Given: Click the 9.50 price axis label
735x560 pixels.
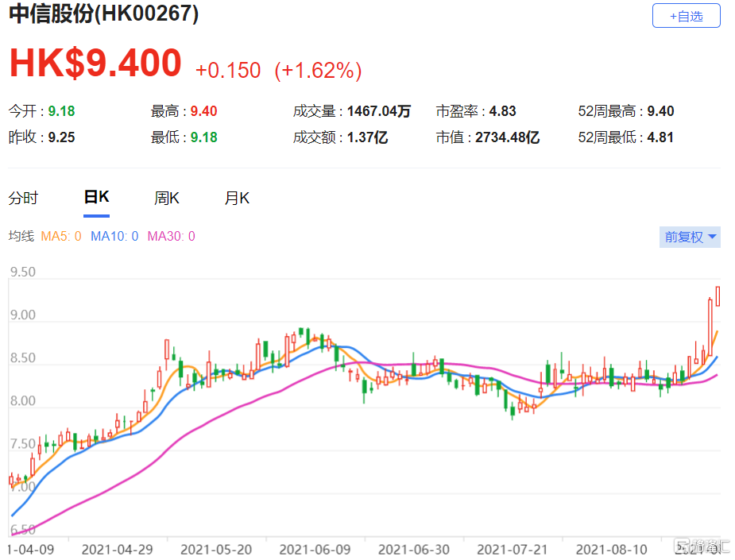Looking at the screenshot, I should click(23, 272).
